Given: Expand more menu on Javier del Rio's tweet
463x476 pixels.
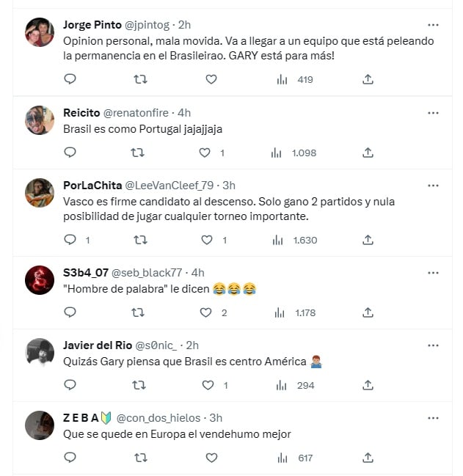Looking at the screenshot, I should (x=433, y=345).
